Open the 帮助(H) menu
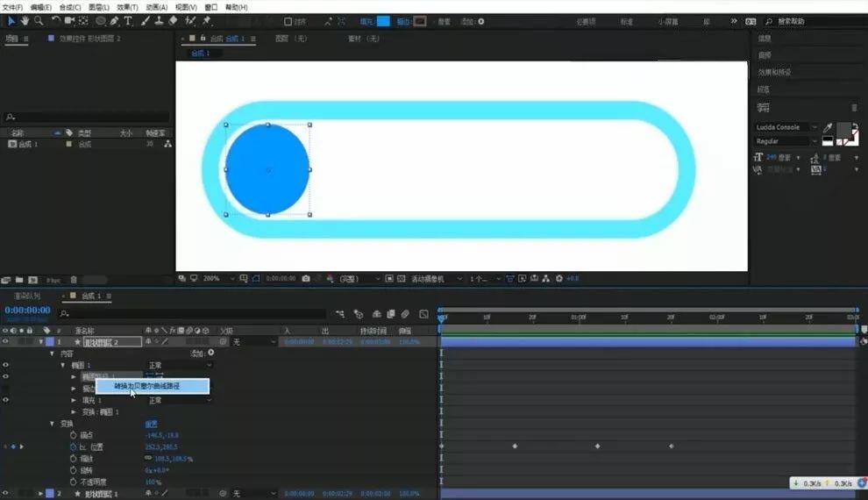Image resolution: width=868 pixels, height=500 pixels. [x=237, y=7]
